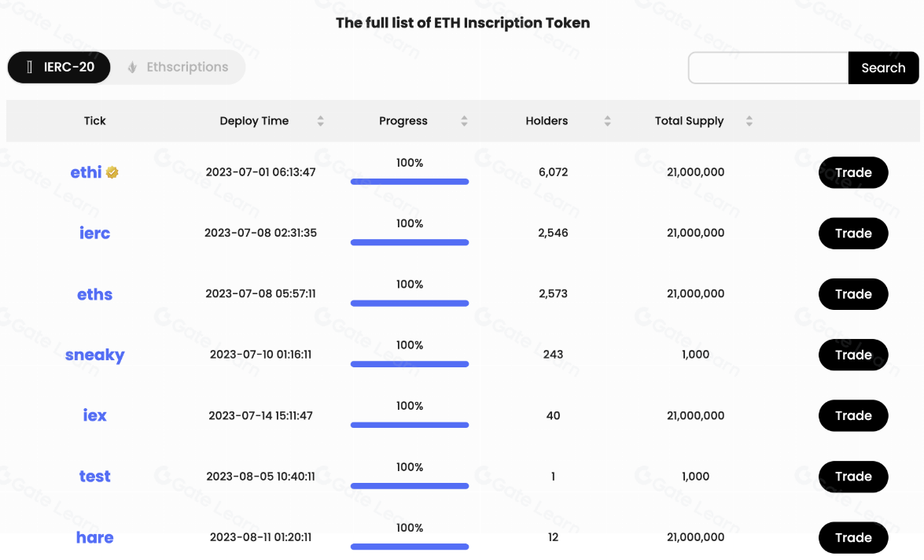The image size is (924, 560).
Task: Switch to the Ethscriptions tab
Action: [186, 68]
